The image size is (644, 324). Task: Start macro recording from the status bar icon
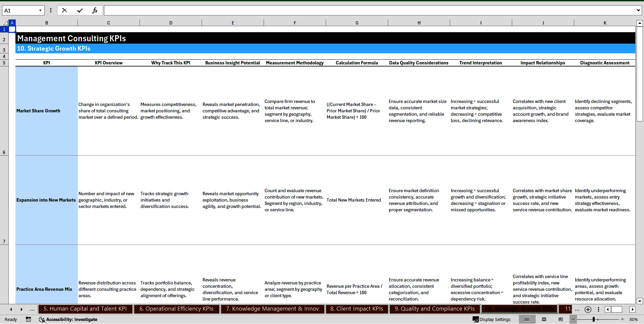pyautogui.click(x=29, y=319)
